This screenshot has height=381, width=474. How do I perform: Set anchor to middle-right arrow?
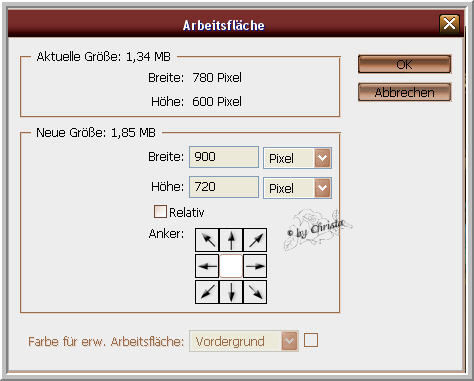tap(255, 266)
